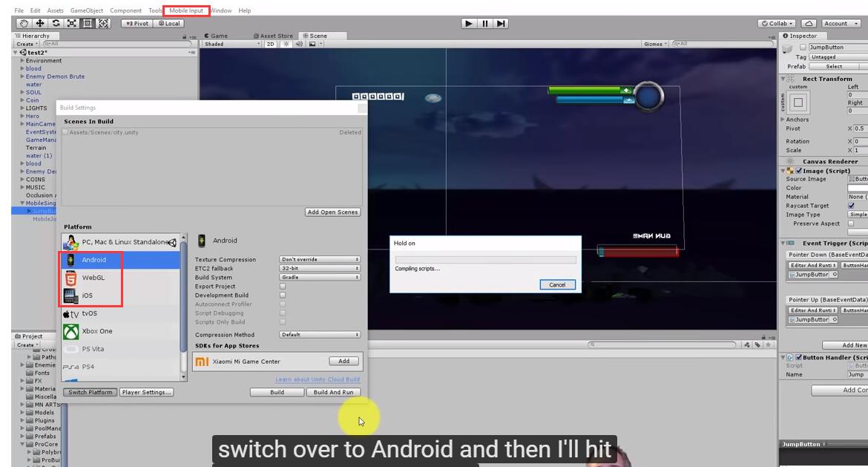Toggle Local handle rotation
This screenshot has height=467, width=868.
169,23
